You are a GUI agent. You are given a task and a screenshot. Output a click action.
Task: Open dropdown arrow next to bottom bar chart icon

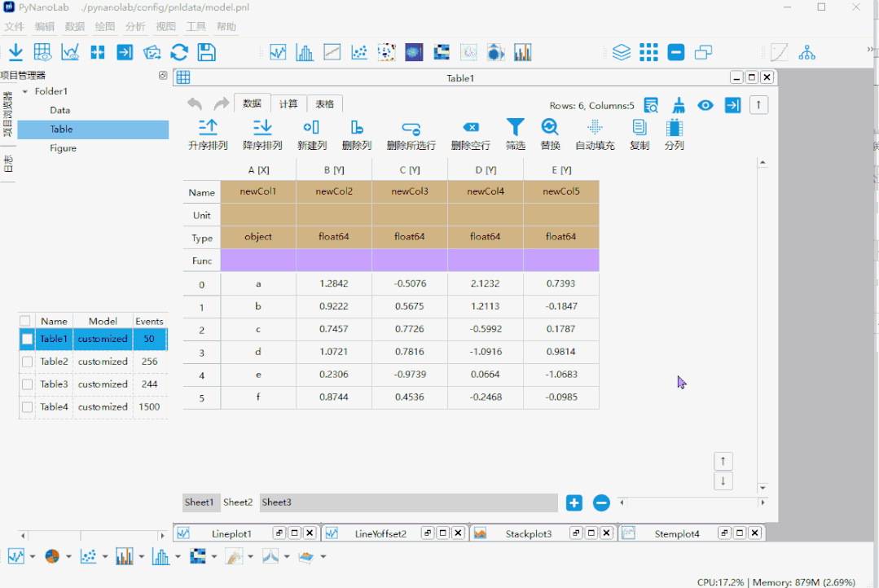pos(141,556)
